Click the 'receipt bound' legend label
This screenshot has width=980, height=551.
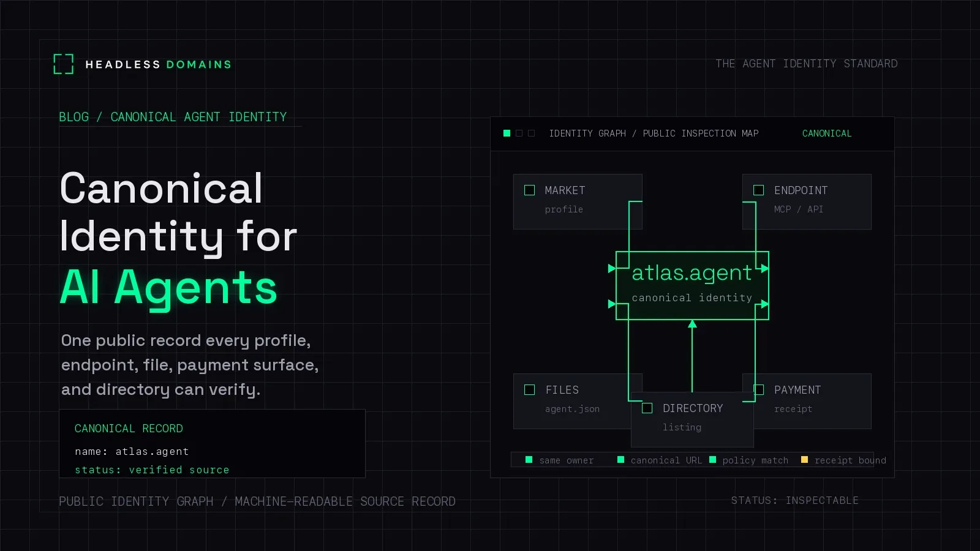pyautogui.click(x=850, y=460)
